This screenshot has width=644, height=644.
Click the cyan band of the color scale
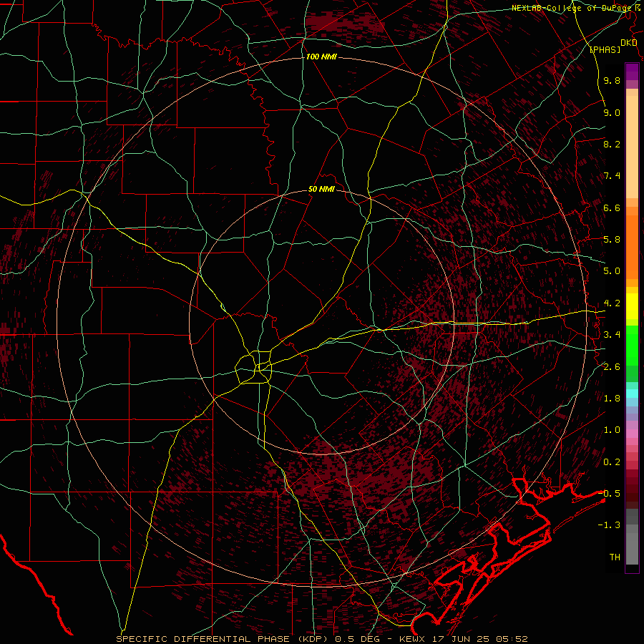click(632, 393)
